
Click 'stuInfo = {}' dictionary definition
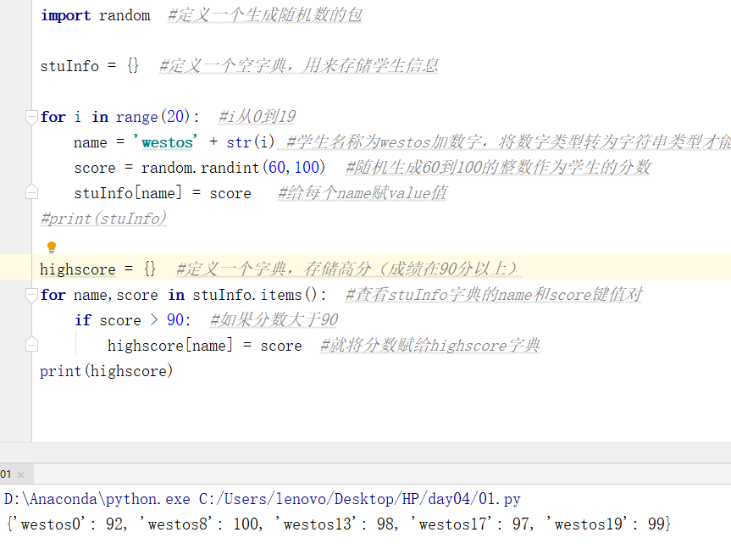90,66
